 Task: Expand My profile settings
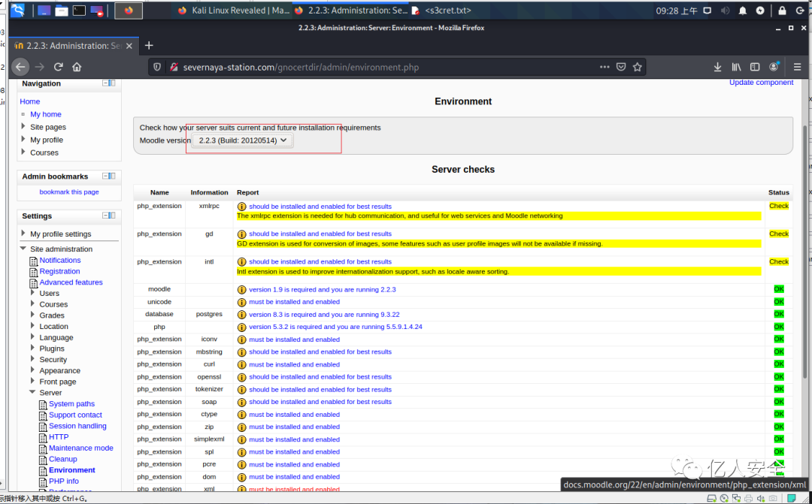click(23, 234)
